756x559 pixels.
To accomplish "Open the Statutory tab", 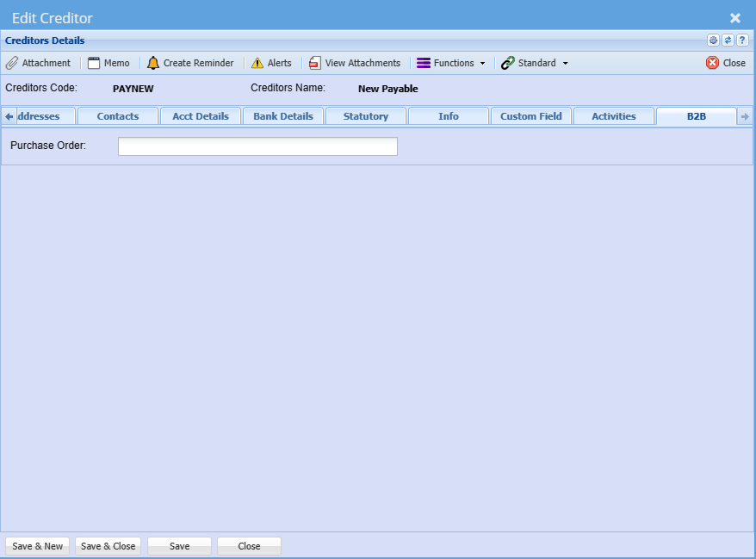I will 366,116.
